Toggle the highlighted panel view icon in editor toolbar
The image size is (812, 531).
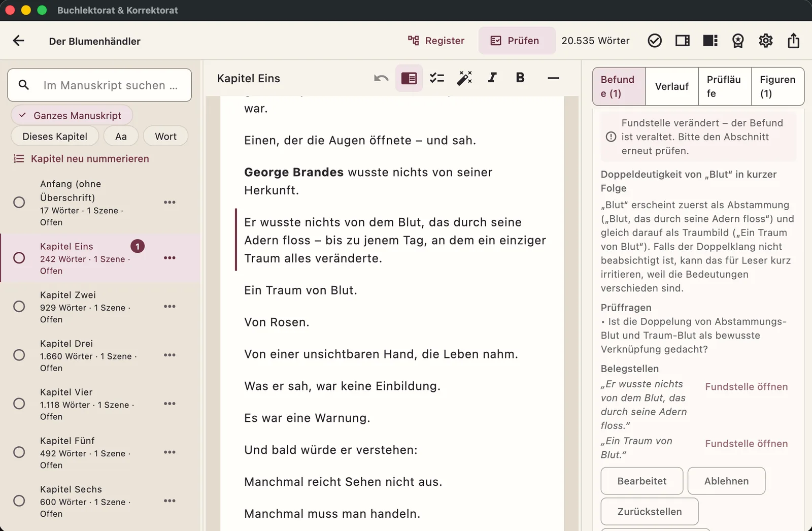pos(409,78)
